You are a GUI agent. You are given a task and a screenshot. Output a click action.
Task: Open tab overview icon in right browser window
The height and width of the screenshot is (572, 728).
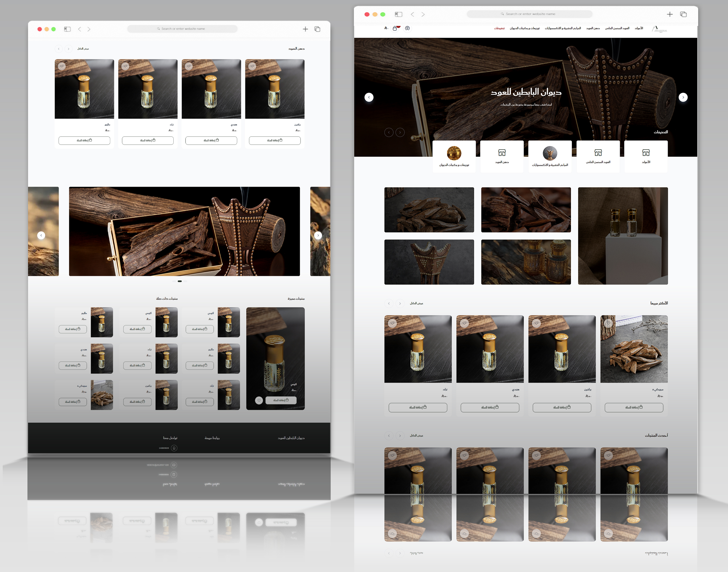(683, 14)
